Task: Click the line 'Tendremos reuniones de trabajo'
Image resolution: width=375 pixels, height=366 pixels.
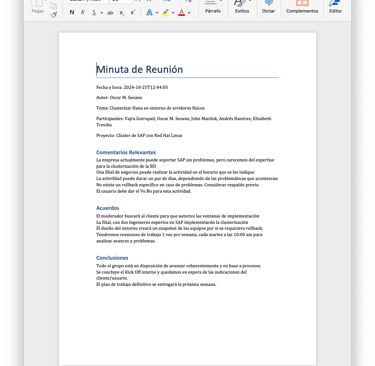Action: [179, 238]
